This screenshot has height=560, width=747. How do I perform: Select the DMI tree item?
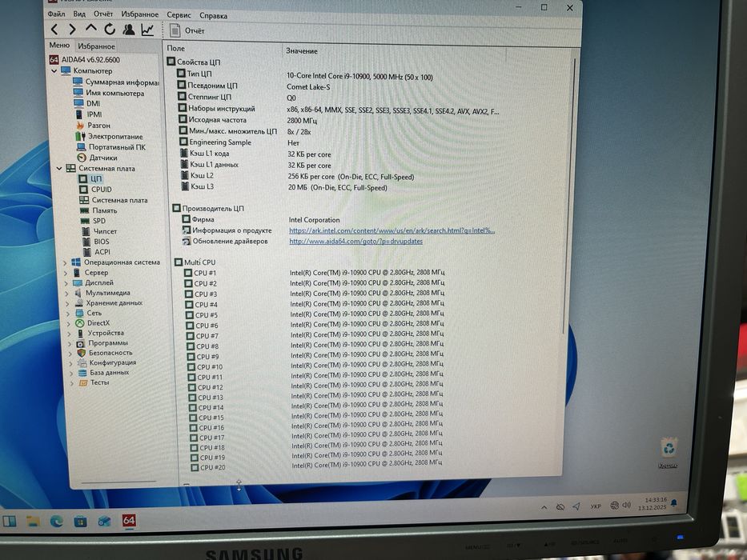click(x=87, y=103)
